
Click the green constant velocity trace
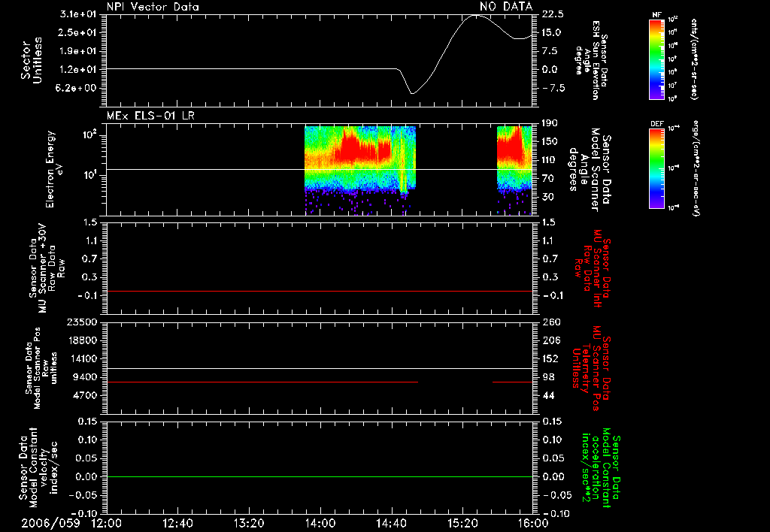(x=320, y=476)
